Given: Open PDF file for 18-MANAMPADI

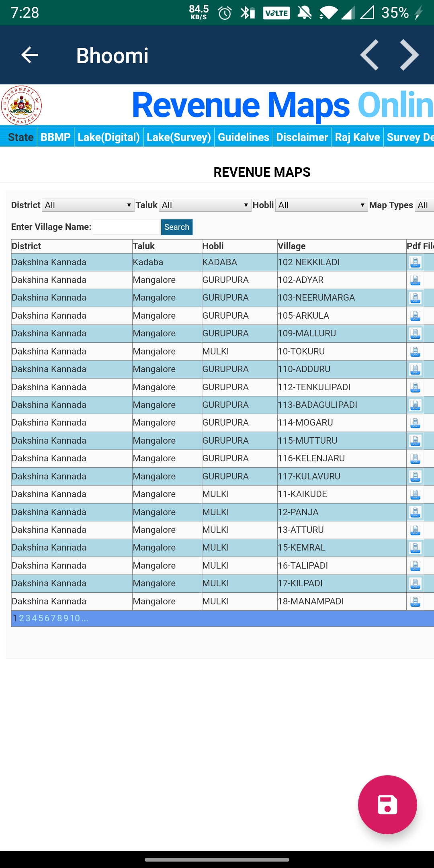Looking at the screenshot, I should [415, 602].
